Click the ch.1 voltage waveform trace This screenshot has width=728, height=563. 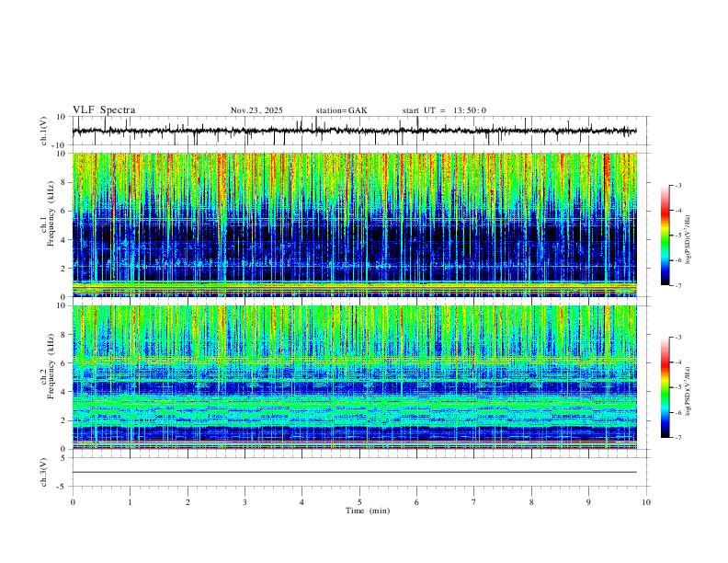click(x=355, y=131)
